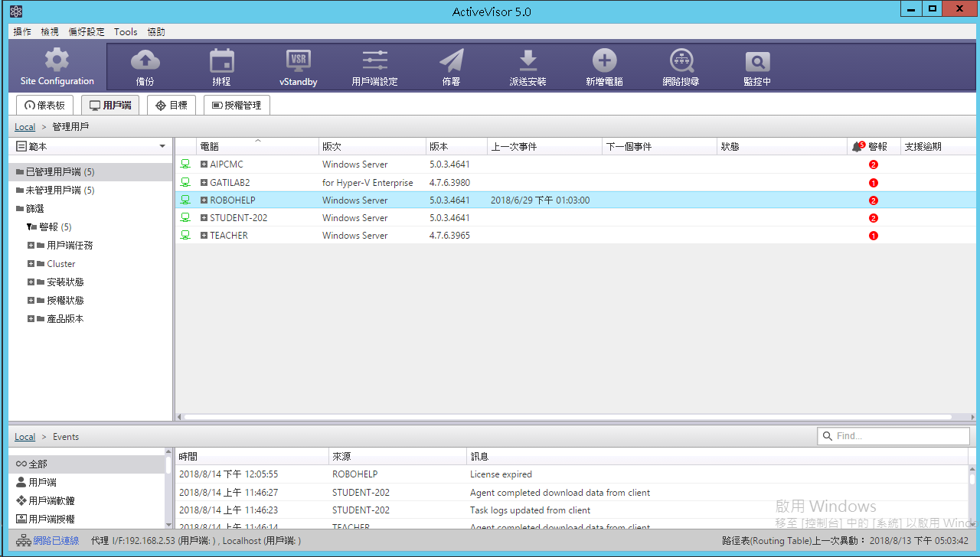Expand the Cluster filter node
980x557 pixels.
pyautogui.click(x=31, y=264)
